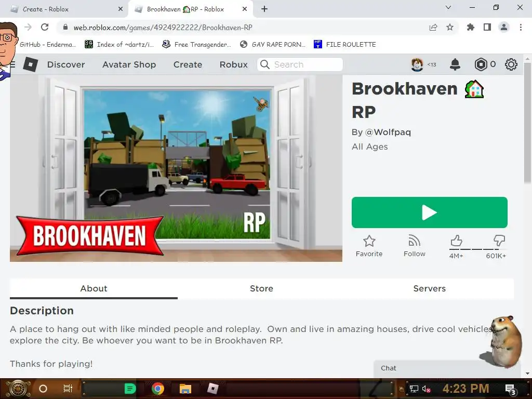532x399 pixels.
Task: Click the magnifier icon in Roblox search
Action: (x=265, y=64)
